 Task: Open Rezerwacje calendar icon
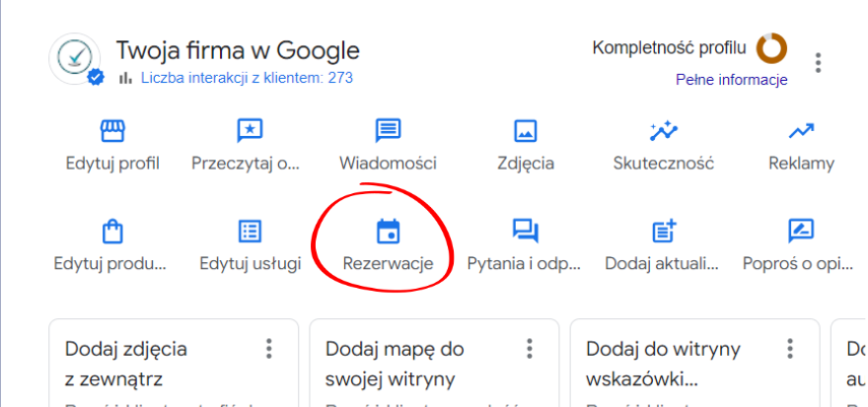coord(388,232)
